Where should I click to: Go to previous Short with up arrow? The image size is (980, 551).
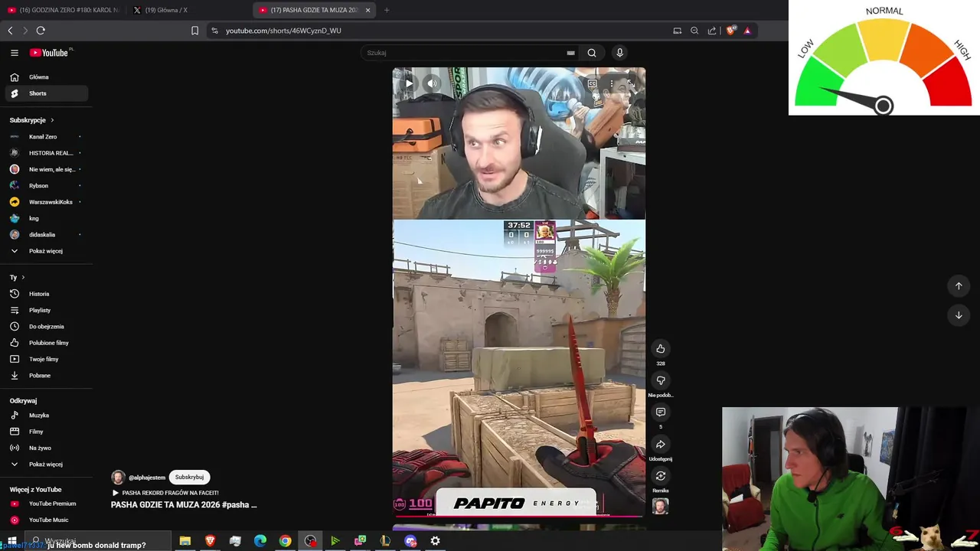pos(959,285)
